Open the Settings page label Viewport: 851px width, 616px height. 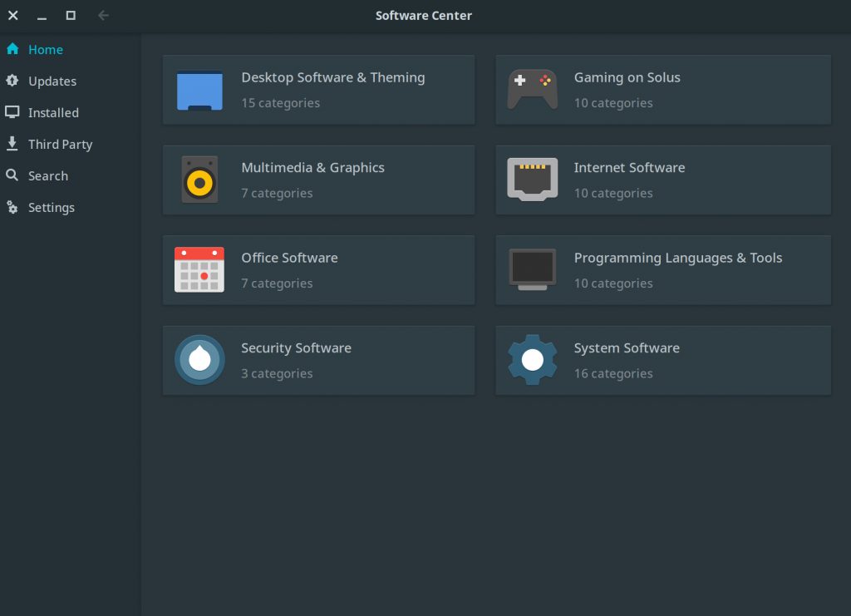(x=51, y=207)
